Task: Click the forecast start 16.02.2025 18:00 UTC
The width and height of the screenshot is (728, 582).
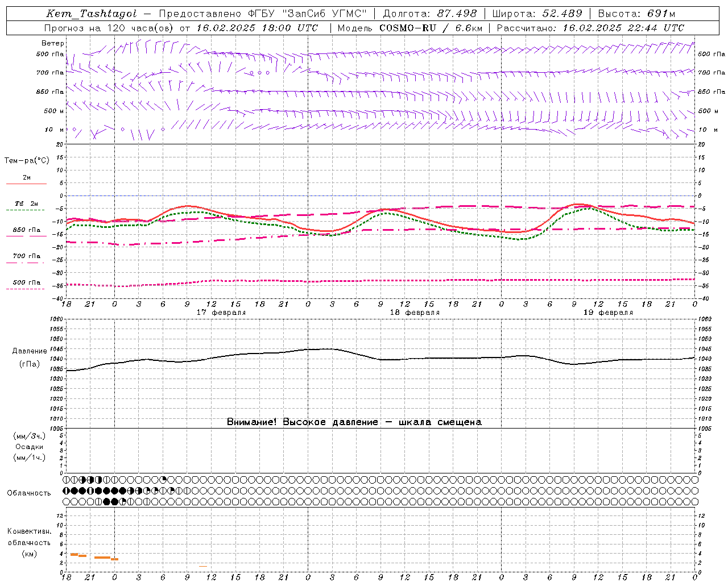Action: click(257, 28)
